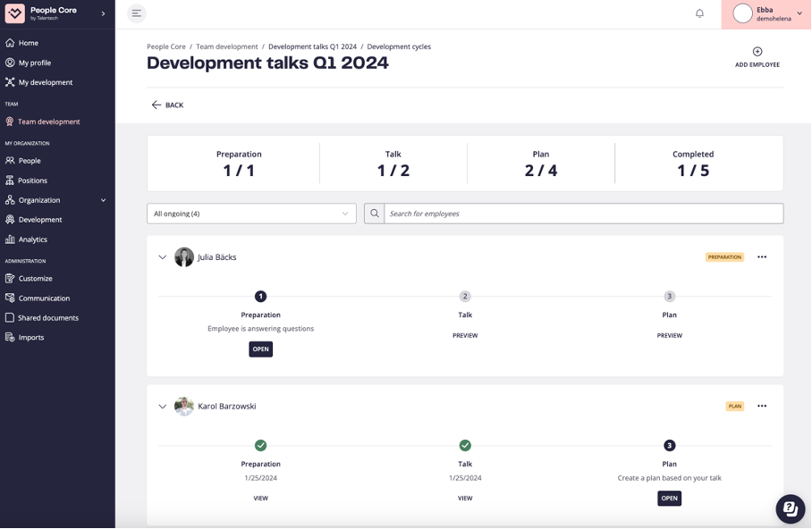Click the notification bell icon
The width and height of the screenshot is (812, 529).
[699, 13]
